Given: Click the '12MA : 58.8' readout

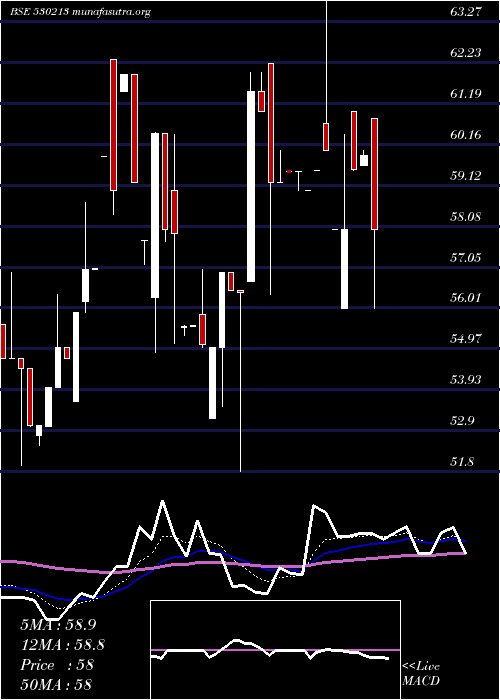Looking at the screenshot, I should click(x=63, y=645).
